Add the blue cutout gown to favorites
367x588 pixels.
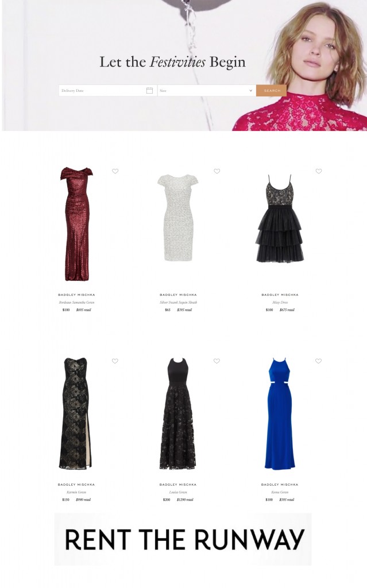click(x=318, y=361)
